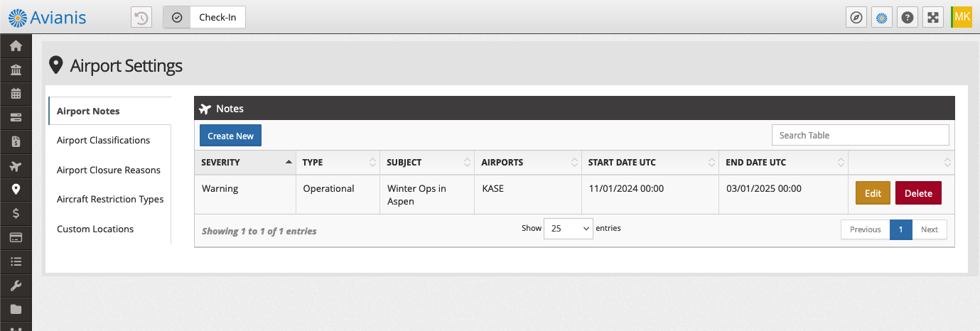Expand the Show 25 entries dropdown
Viewport: 980px width, 331px height.
pyautogui.click(x=569, y=229)
